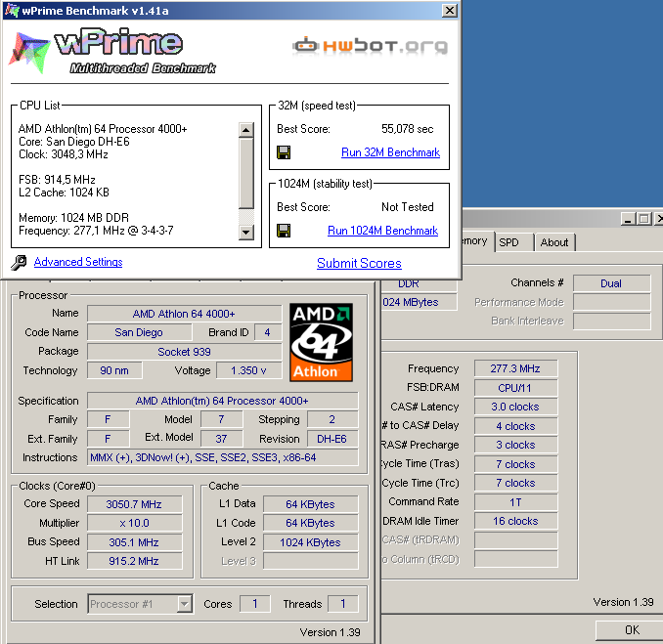Click the RAS# to CAS# Delay value 4 clocks

[515, 426]
